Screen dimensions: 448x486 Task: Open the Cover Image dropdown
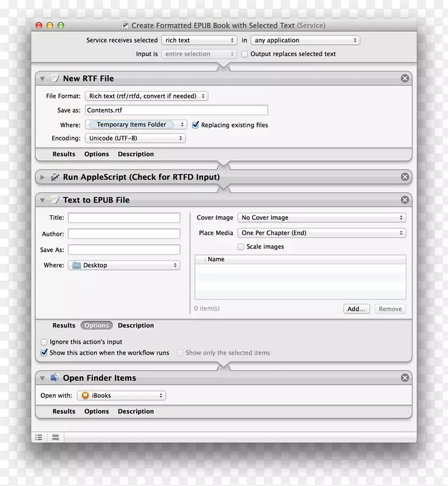(322, 217)
